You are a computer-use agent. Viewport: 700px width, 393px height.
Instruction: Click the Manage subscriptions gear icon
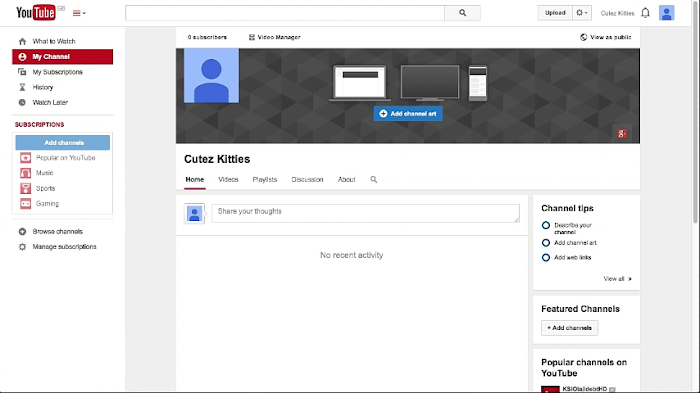(x=22, y=247)
